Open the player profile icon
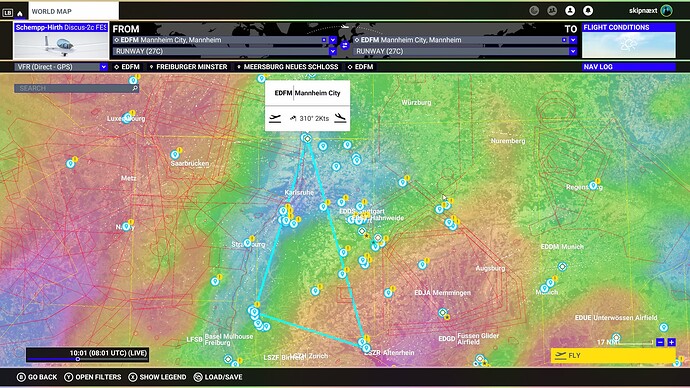 (x=570, y=11)
